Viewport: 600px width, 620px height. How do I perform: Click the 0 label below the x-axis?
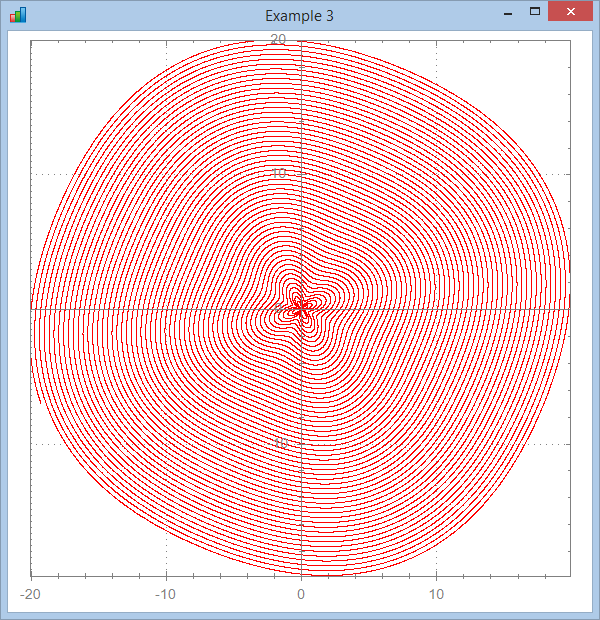click(x=301, y=594)
